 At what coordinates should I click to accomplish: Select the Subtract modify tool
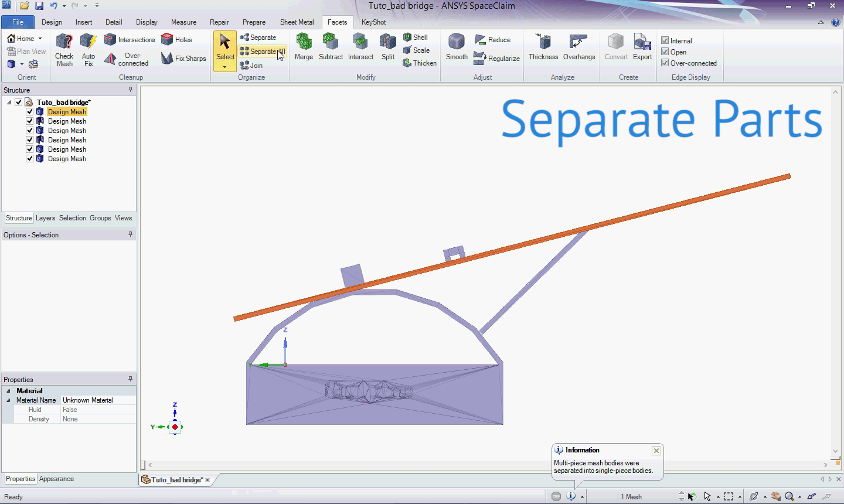[331, 47]
